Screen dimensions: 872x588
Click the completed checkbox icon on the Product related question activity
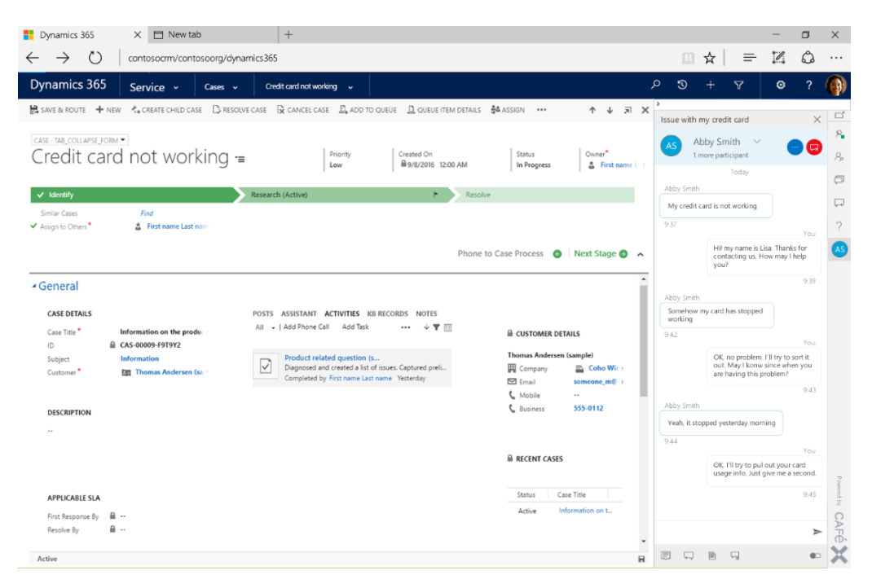266,366
